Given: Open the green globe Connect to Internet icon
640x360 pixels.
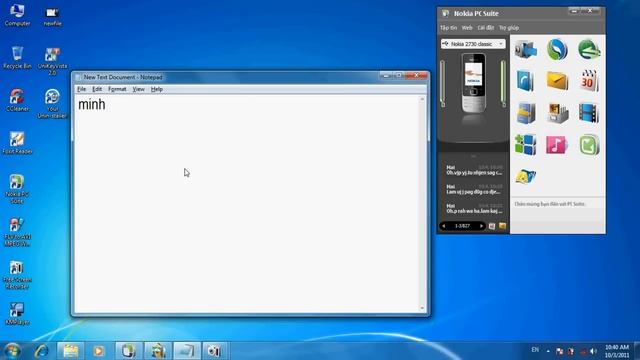Looking at the screenshot, I should click(589, 49).
